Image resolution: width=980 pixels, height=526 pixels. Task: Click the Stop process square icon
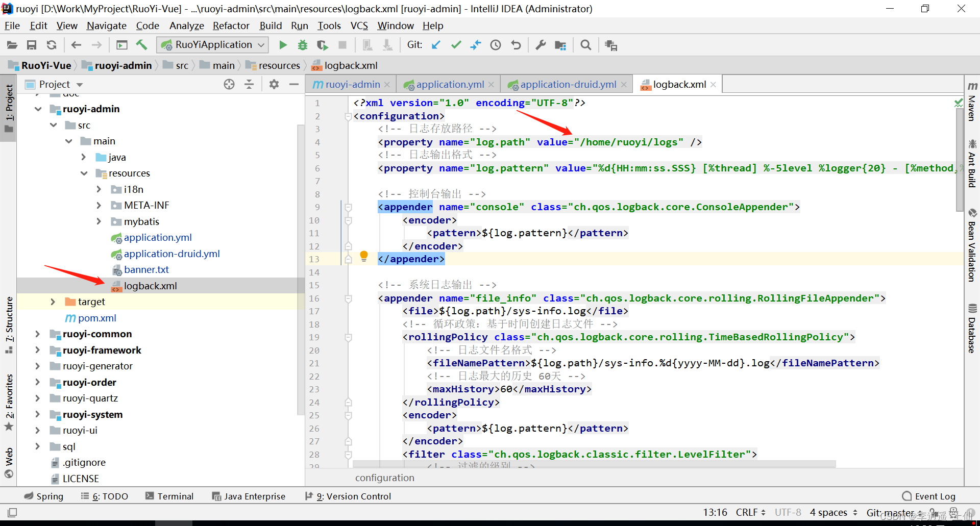[x=342, y=45]
